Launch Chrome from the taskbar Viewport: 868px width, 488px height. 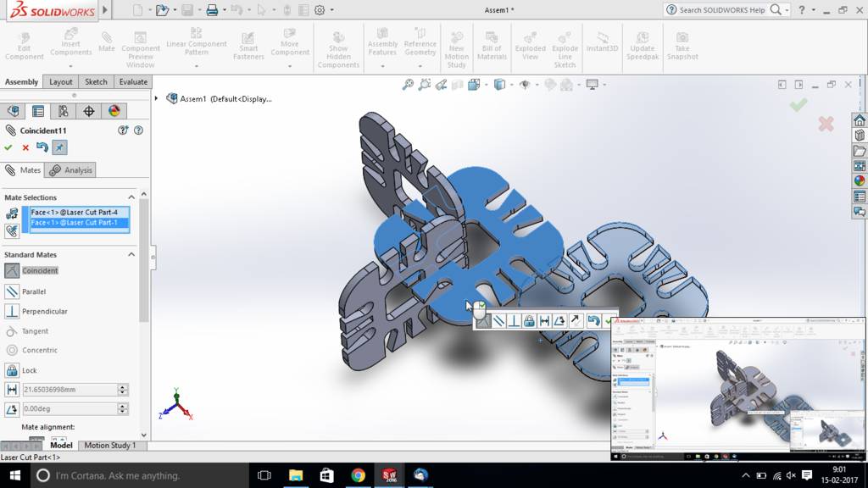click(x=359, y=475)
